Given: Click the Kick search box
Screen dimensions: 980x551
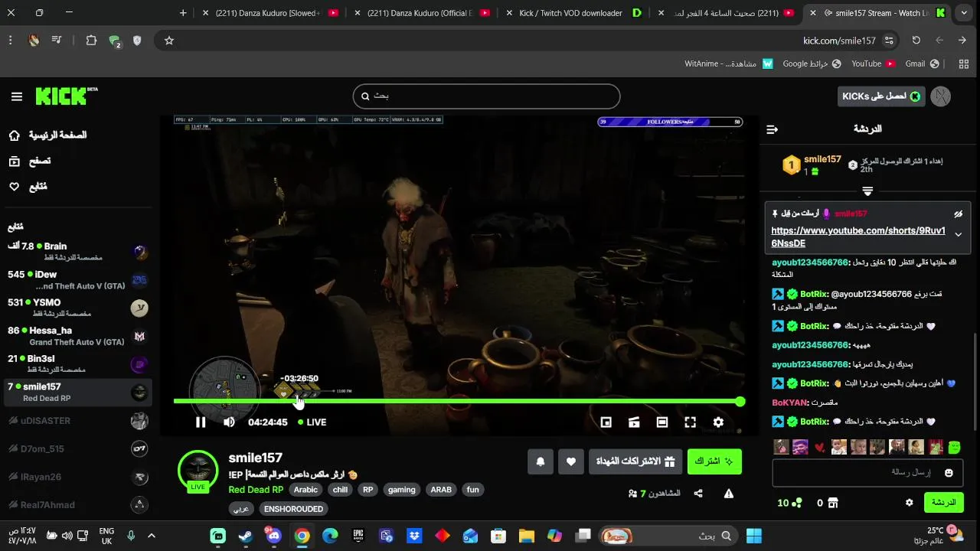Looking at the screenshot, I should coord(486,96).
